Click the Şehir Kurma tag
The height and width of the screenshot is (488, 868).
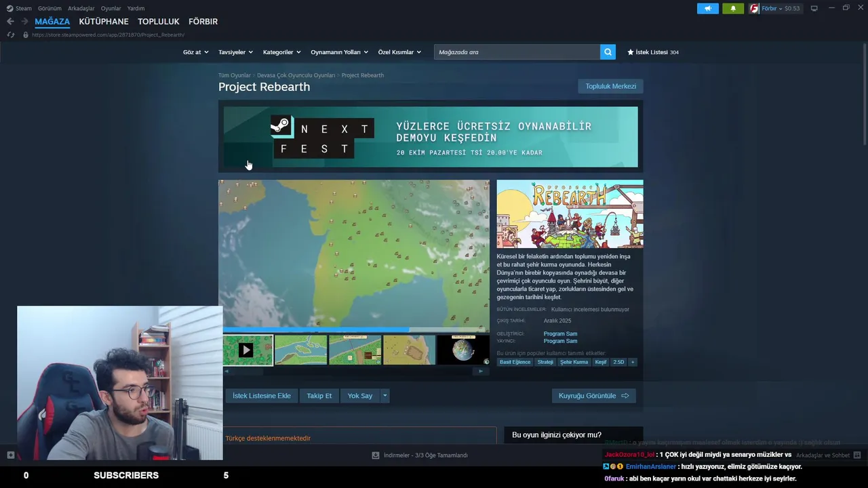574,362
